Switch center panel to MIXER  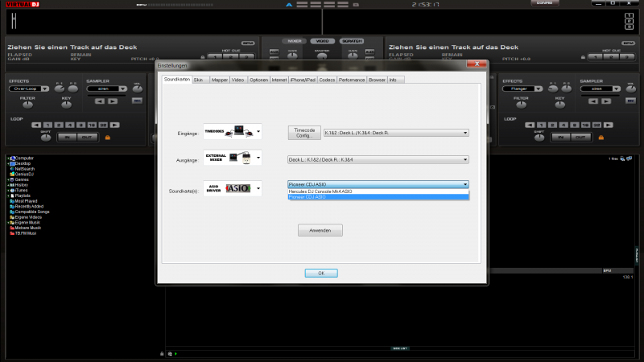(x=295, y=41)
